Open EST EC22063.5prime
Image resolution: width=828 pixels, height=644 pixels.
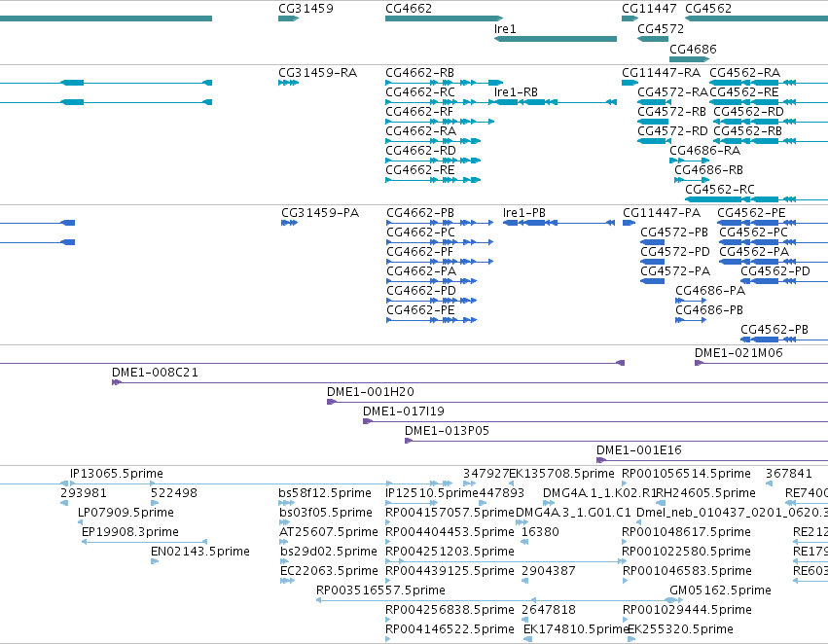tap(329, 571)
